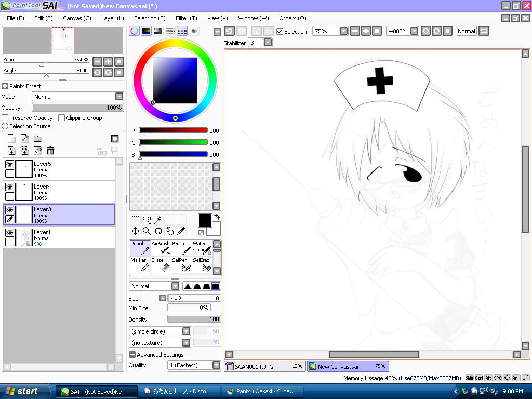Expand the Stabilizer value dropdown
Image resolution: width=532 pixels, height=399 pixels.
pyautogui.click(x=268, y=43)
